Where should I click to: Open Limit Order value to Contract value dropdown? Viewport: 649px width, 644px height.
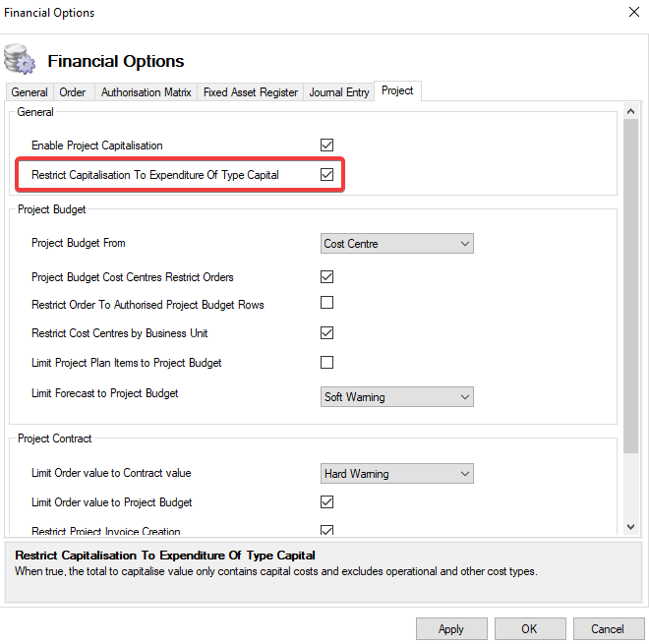coord(397,474)
